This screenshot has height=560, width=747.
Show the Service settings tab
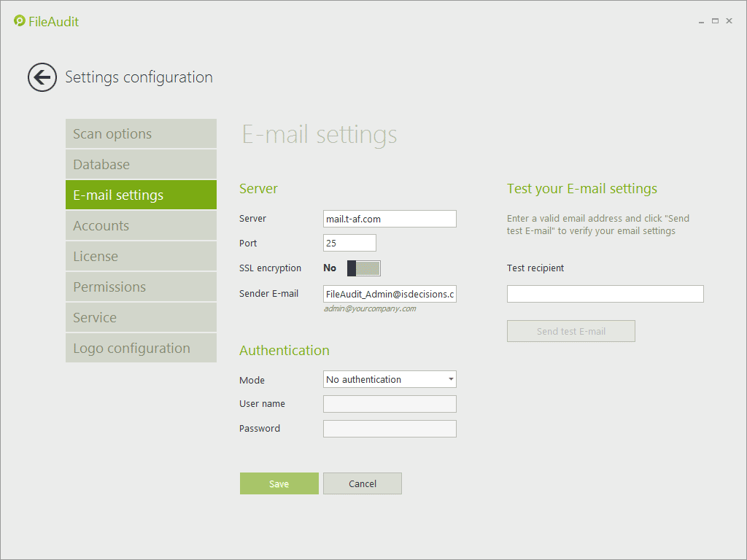[141, 318]
